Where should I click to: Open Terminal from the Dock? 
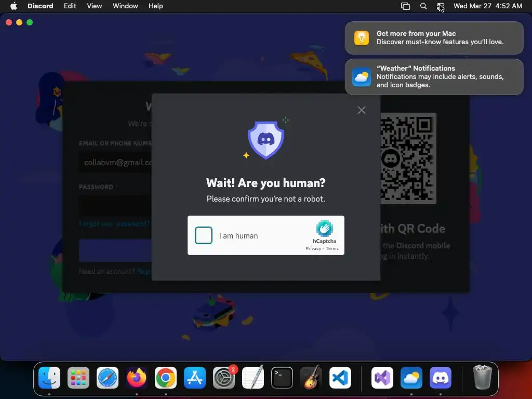[x=282, y=378]
